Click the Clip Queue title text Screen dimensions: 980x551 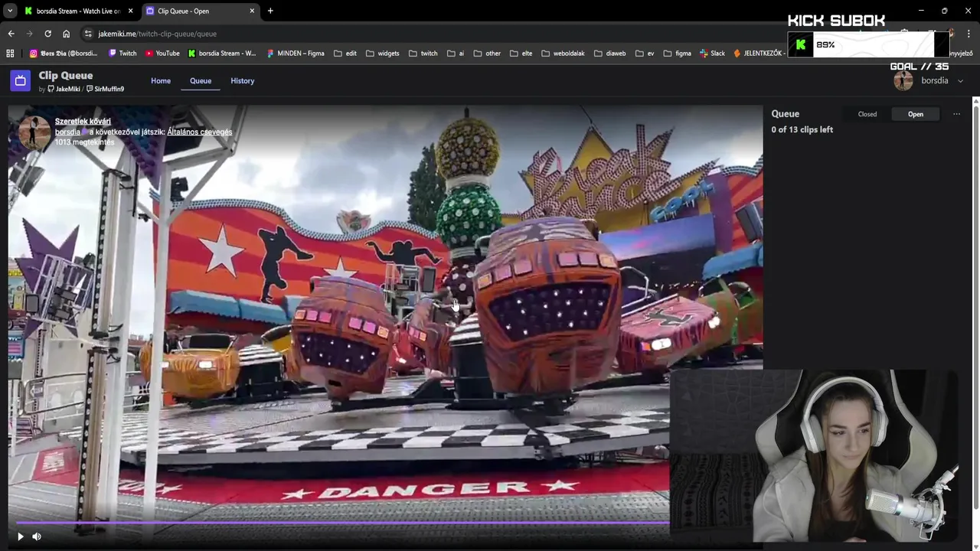[x=66, y=76]
